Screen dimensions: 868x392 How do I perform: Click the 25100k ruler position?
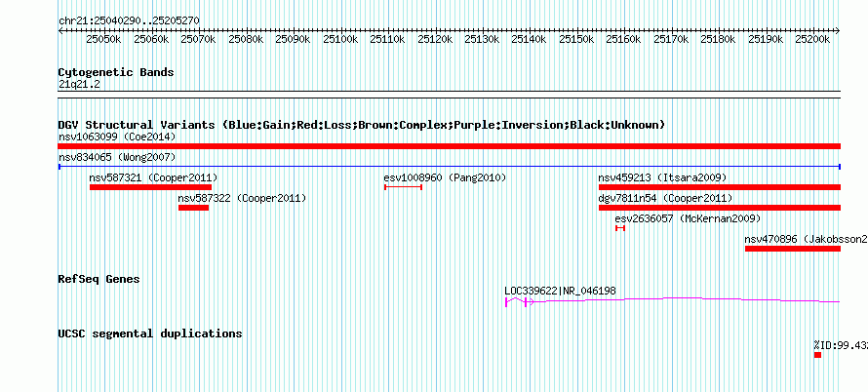point(340,39)
